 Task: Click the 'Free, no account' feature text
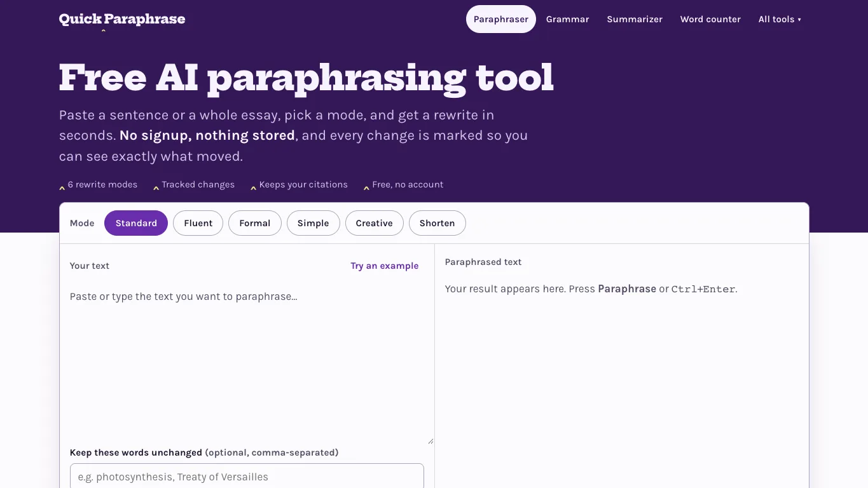(x=408, y=184)
